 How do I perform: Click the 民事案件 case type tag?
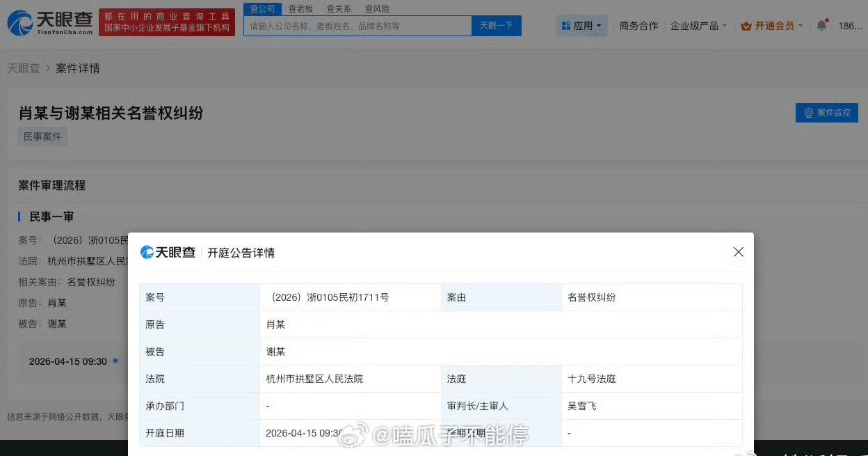coord(42,136)
